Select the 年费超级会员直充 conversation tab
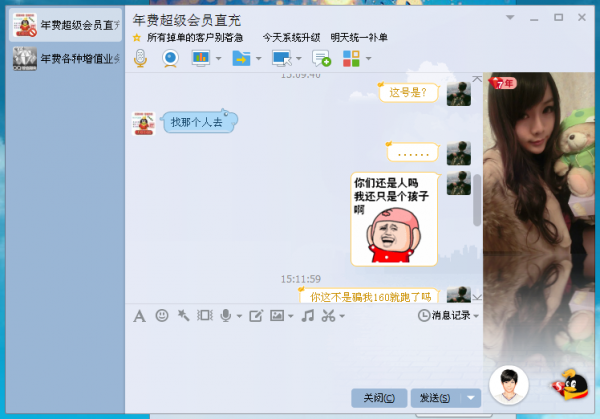This screenshot has width=600, height=419. (65, 25)
